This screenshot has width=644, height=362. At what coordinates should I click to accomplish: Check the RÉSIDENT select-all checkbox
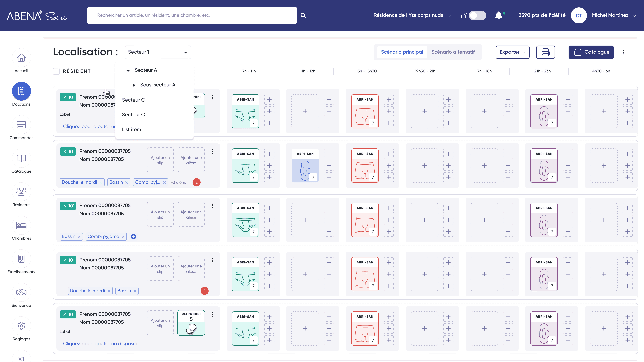pos(57,71)
